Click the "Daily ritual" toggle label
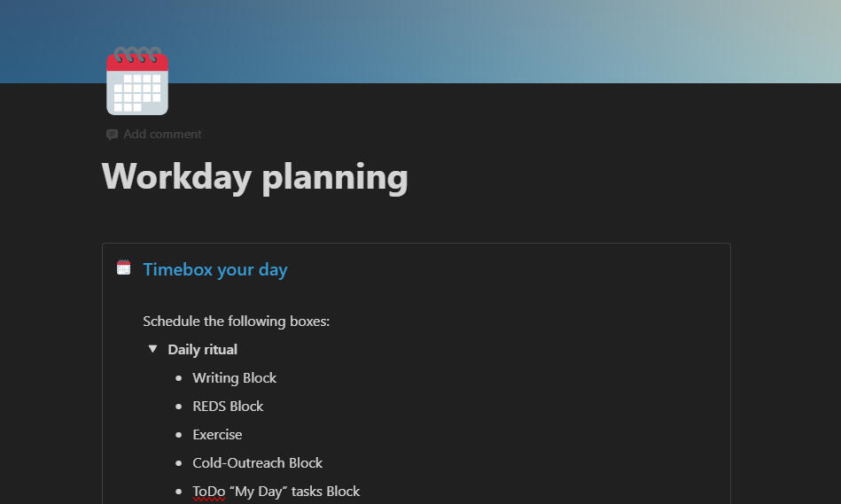Screen dimensions: 841x504 [x=203, y=349]
